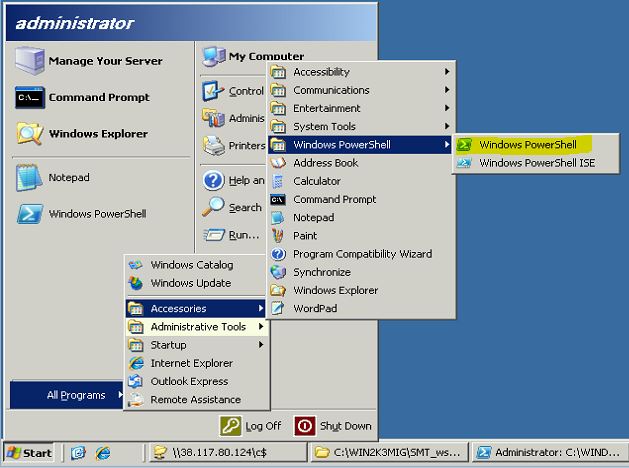Click the Control Panel icon
This screenshot has height=468, width=629.
click(x=213, y=91)
